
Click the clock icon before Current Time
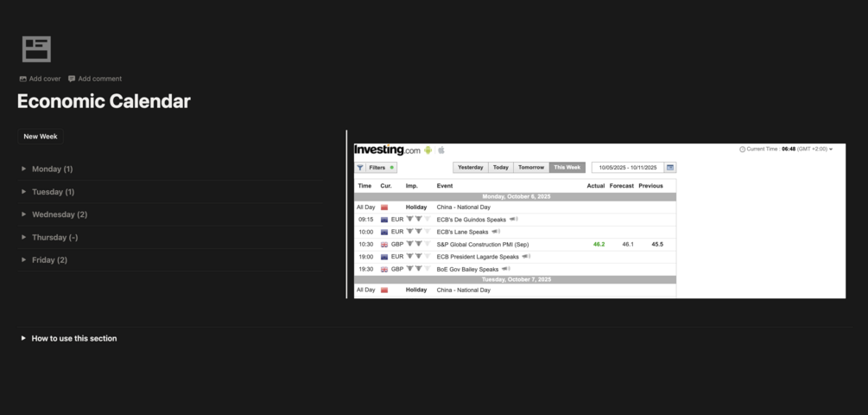click(743, 149)
